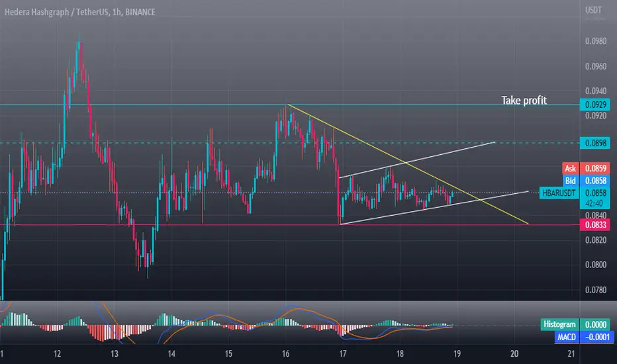Click the 0.0929 take profit price tag
The height and width of the screenshot is (364, 617).
click(595, 105)
